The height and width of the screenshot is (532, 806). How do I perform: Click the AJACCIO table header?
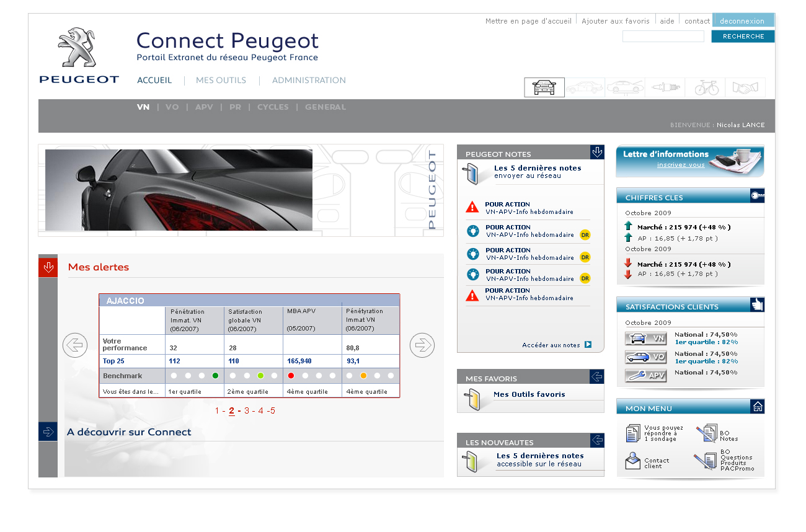coord(249,300)
